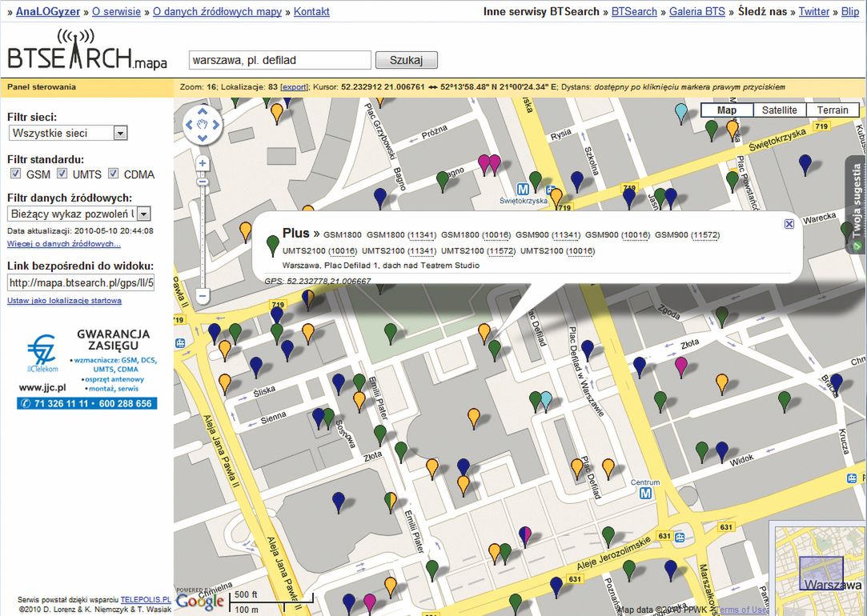Image resolution: width=867 pixels, height=616 pixels.
Task: Open the export link in status bar
Action: pyautogui.click(x=294, y=86)
